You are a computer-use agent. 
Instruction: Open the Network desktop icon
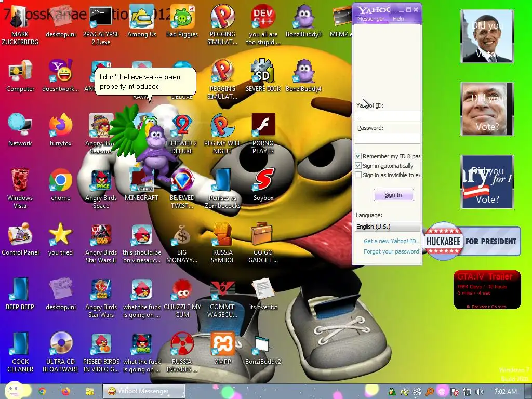point(20,130)
